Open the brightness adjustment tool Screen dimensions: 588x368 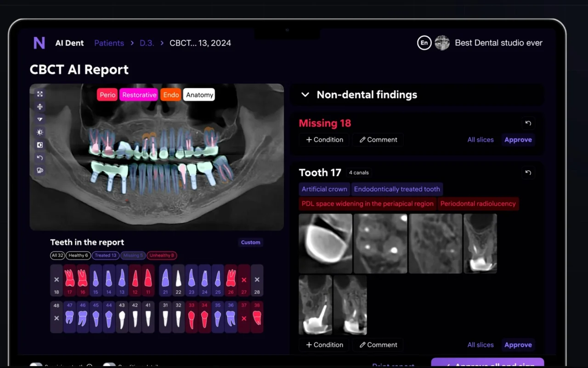point(40,132)
